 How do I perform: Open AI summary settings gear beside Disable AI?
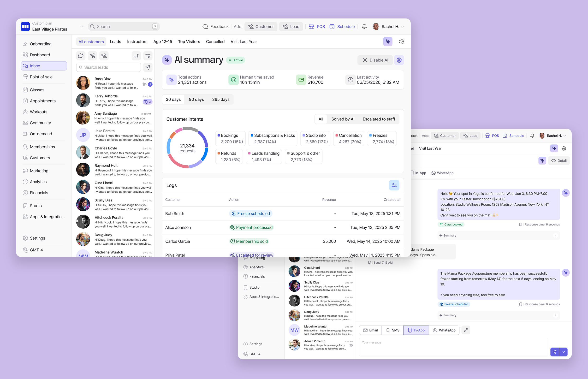click(399, 60)
